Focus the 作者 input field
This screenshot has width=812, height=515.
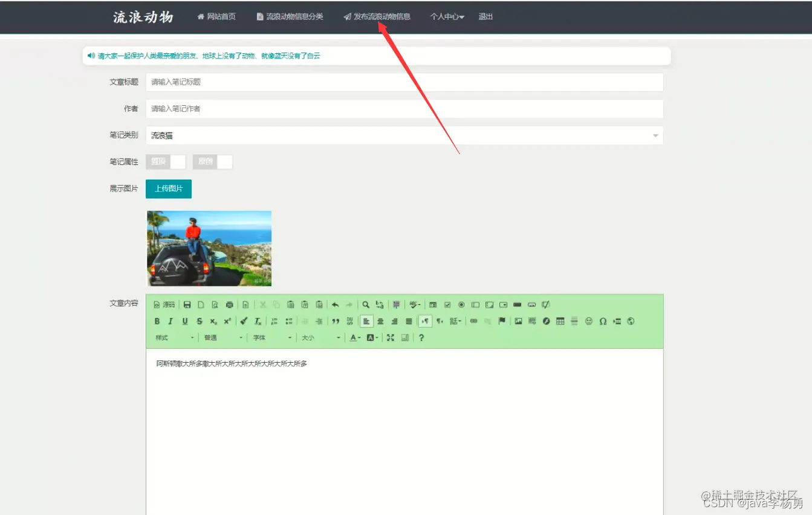click(x=404, y=109)
